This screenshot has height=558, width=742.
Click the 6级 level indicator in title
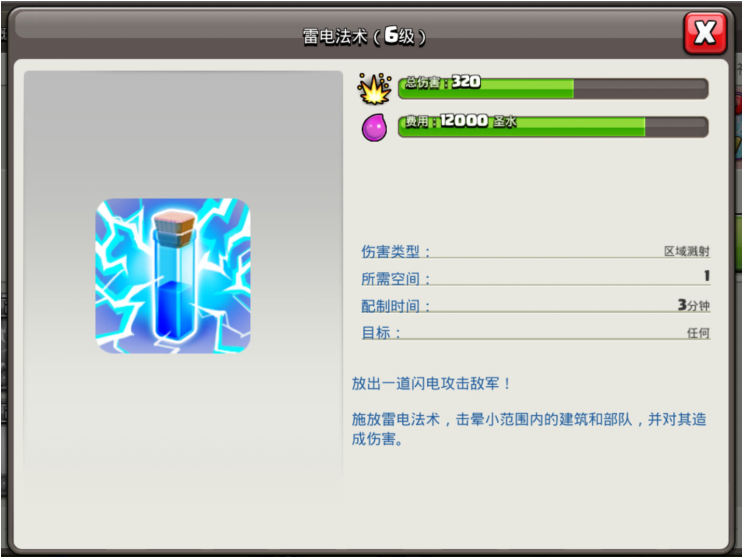[x=399, y=35]
